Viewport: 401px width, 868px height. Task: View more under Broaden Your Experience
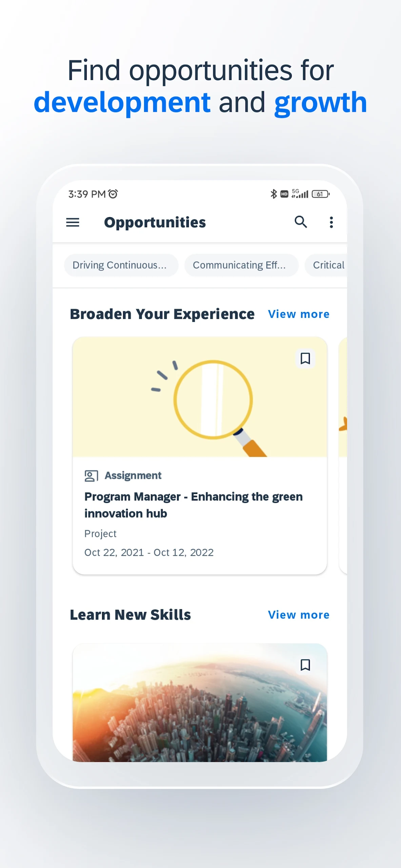click(x=298, y=314)
